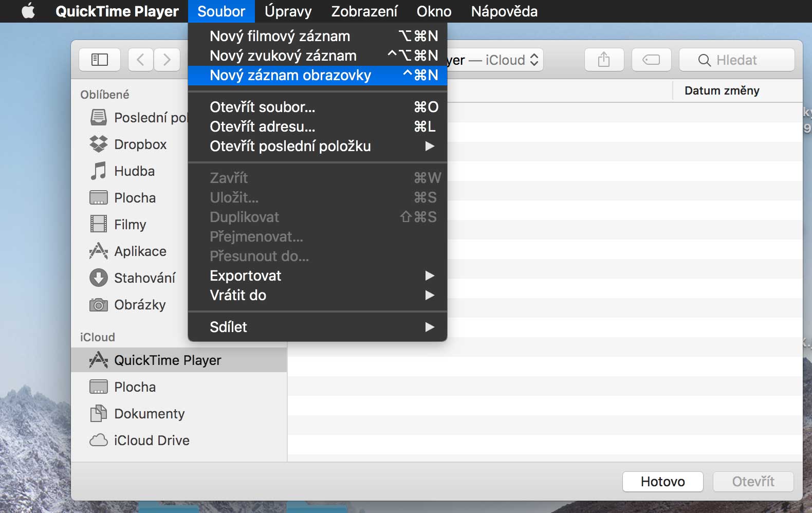Image resolution: width=812 pixels, height=513 pixels.
Task: Toggle the sidebar view button
Action: click(x=100, y=60)
